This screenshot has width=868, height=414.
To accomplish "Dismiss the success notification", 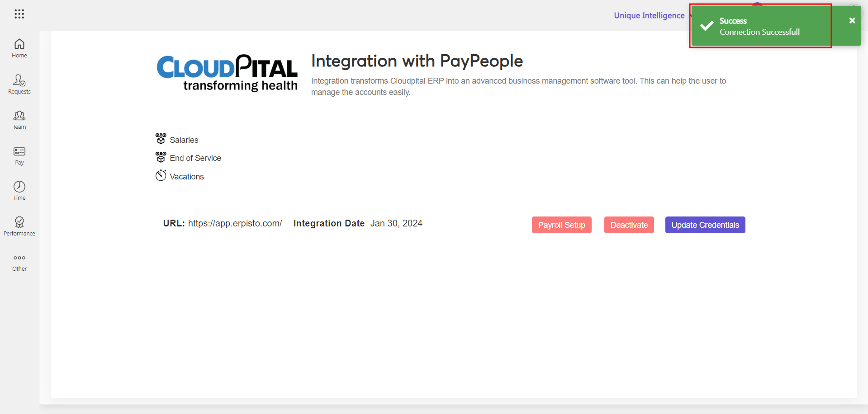I will (x=852, y=20).
